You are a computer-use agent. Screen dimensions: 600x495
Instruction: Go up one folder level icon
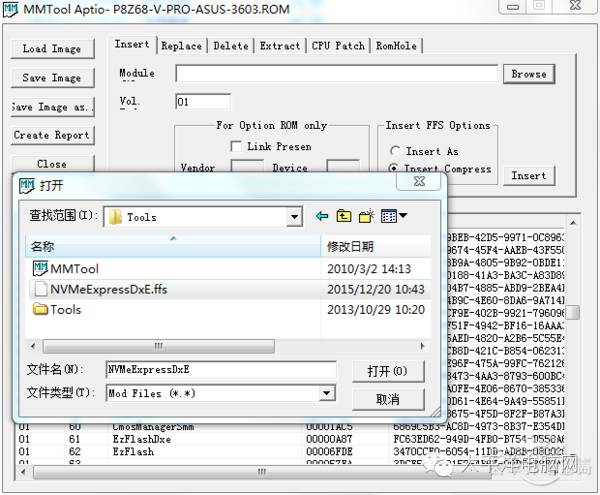pyautogui.click(x=344, y=216)
